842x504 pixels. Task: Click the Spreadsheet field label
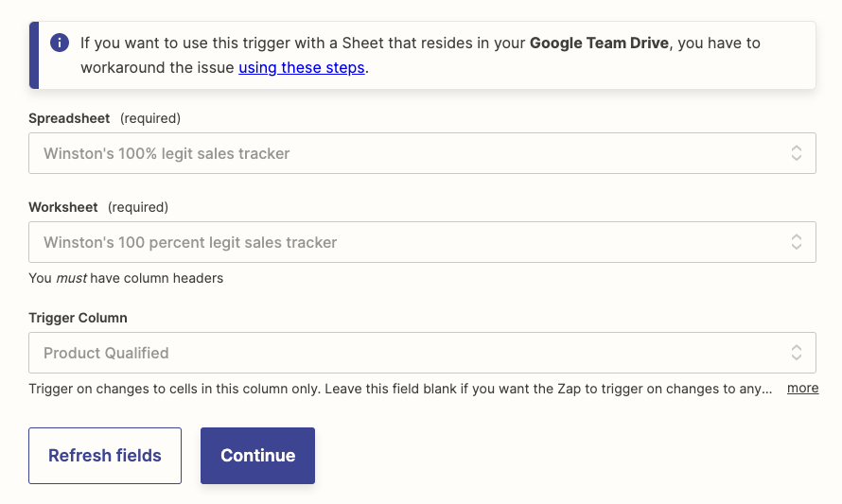pos(69,118)
